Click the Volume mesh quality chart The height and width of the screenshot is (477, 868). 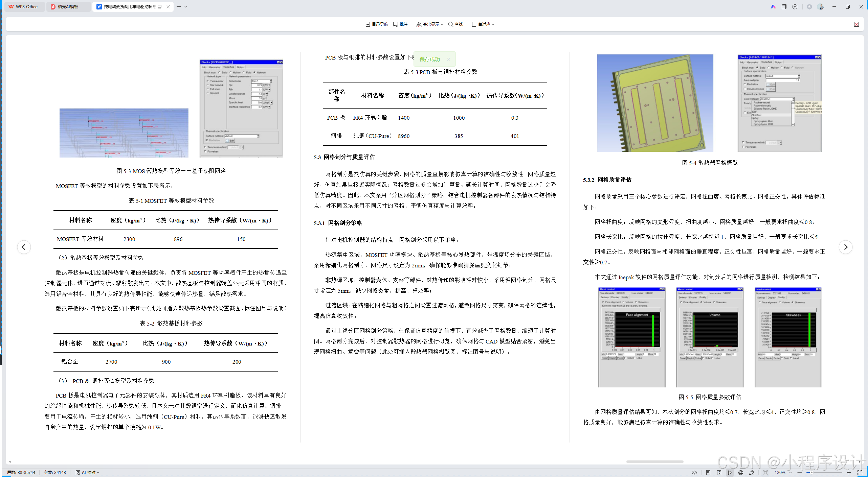click(x=710, y=337)
